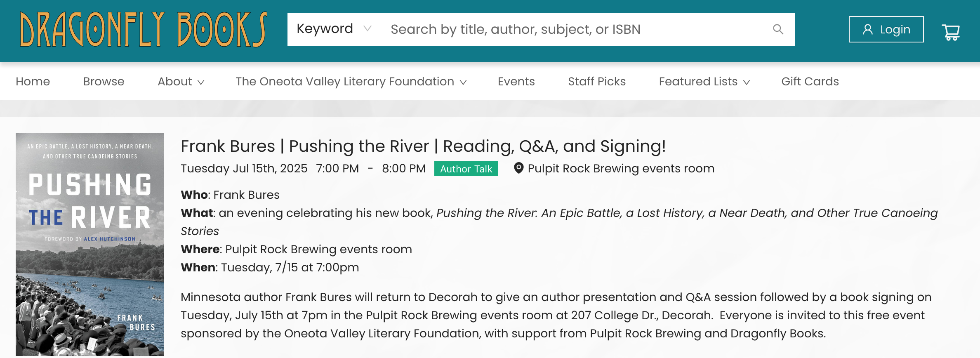The width and height of the screenshot is (980, 358).
Task: Click the search magnifier icon
Action: tap(778, 29)
